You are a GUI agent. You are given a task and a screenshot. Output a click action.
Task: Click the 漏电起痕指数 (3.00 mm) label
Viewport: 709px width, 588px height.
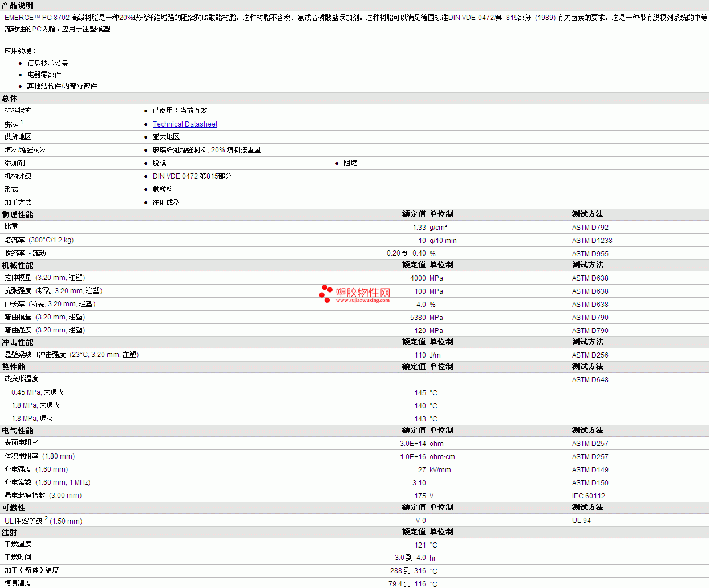click(x=43, y=496)
